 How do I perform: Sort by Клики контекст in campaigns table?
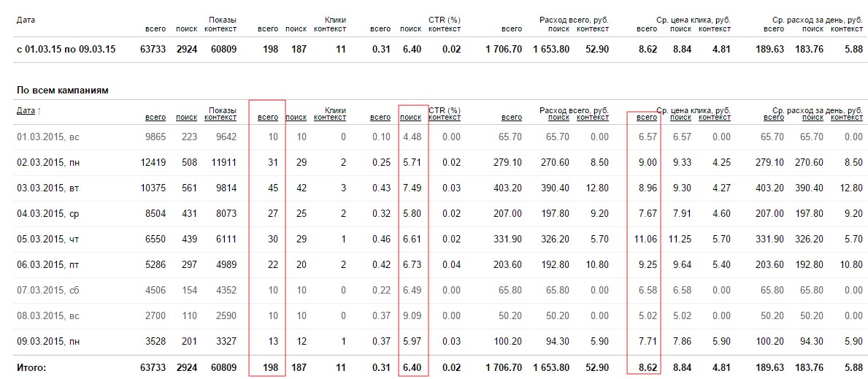point(329,117)
